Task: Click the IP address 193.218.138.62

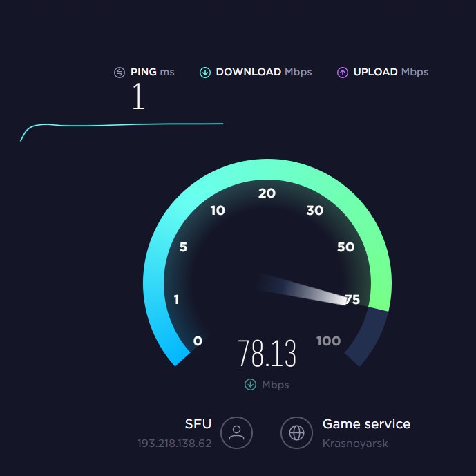Action: [x=175, y=444]
